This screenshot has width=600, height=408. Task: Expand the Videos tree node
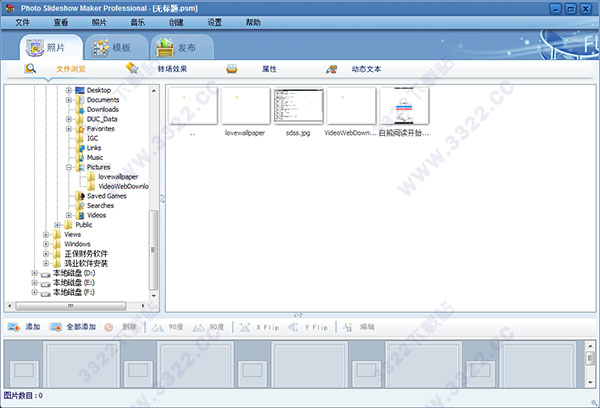pyautogui.click(x=69, y=215)
